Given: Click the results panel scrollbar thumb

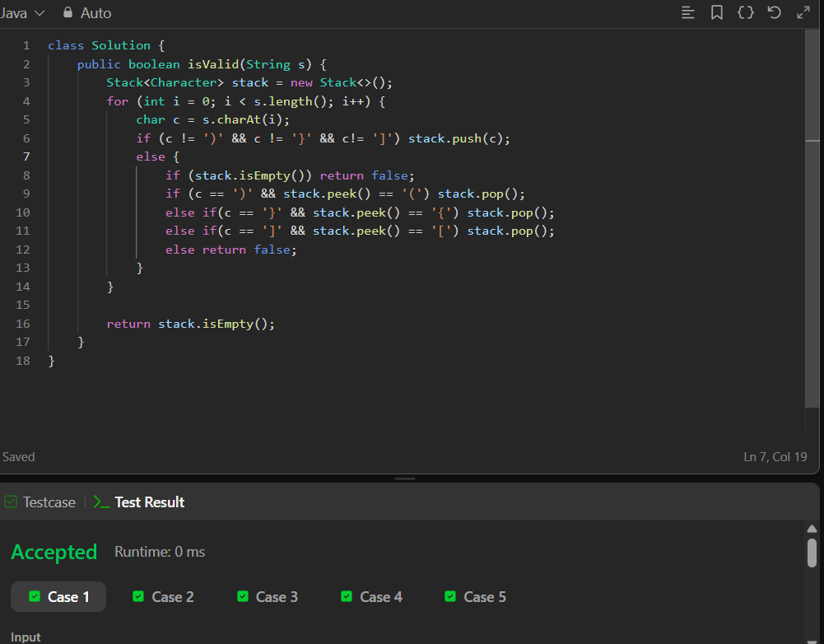Looking at the screenshot, I should [812, 553].
